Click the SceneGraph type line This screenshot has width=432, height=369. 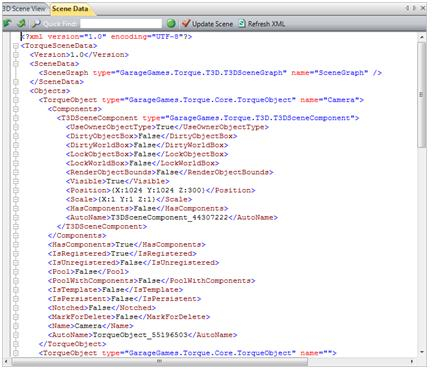(210, 73)
